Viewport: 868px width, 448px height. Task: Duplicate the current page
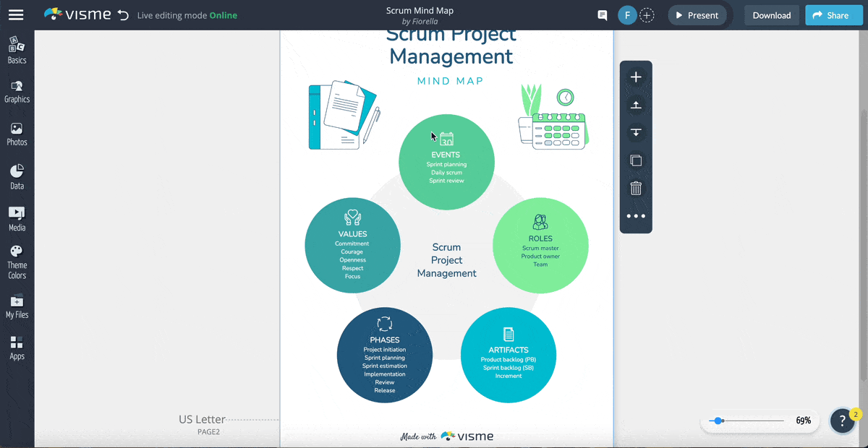[635, 160]
